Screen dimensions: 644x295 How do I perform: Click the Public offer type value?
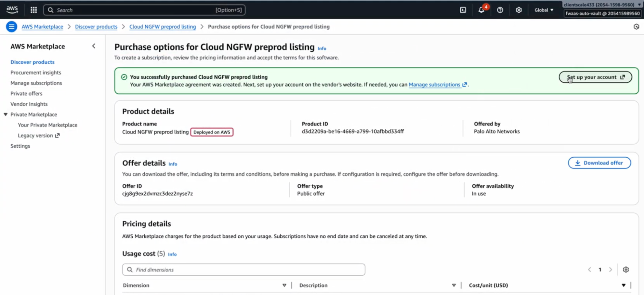(x=311, y=194)
